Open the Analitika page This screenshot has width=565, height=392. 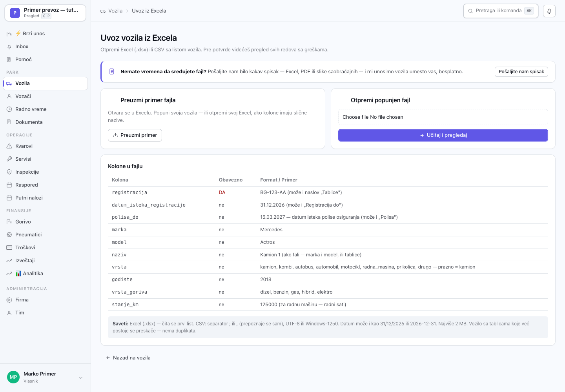click(x=46, y=274)
